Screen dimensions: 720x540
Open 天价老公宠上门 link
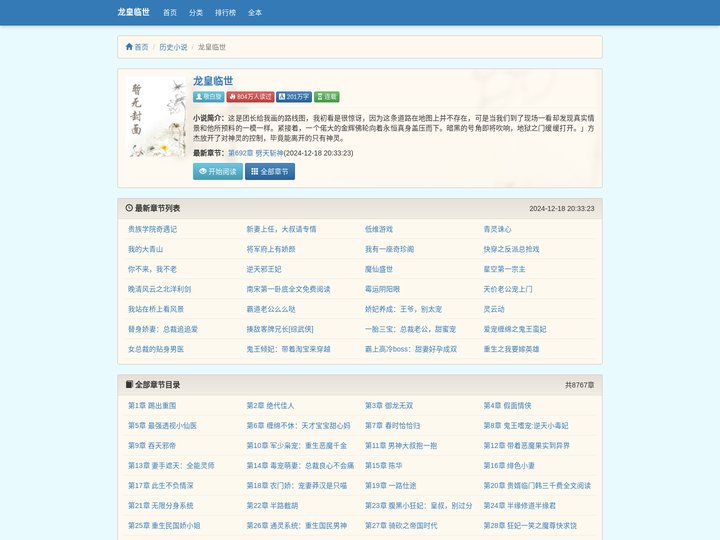[508, 289]
